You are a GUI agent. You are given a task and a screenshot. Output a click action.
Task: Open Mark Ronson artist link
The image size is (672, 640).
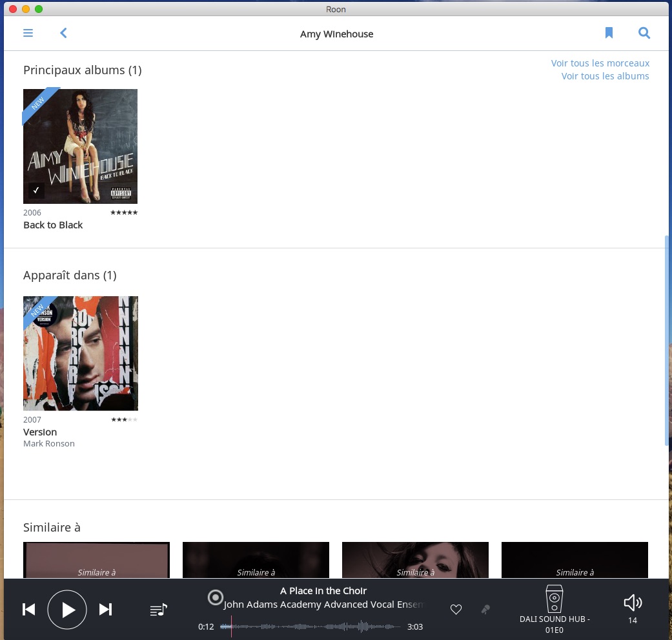[49, 443]
